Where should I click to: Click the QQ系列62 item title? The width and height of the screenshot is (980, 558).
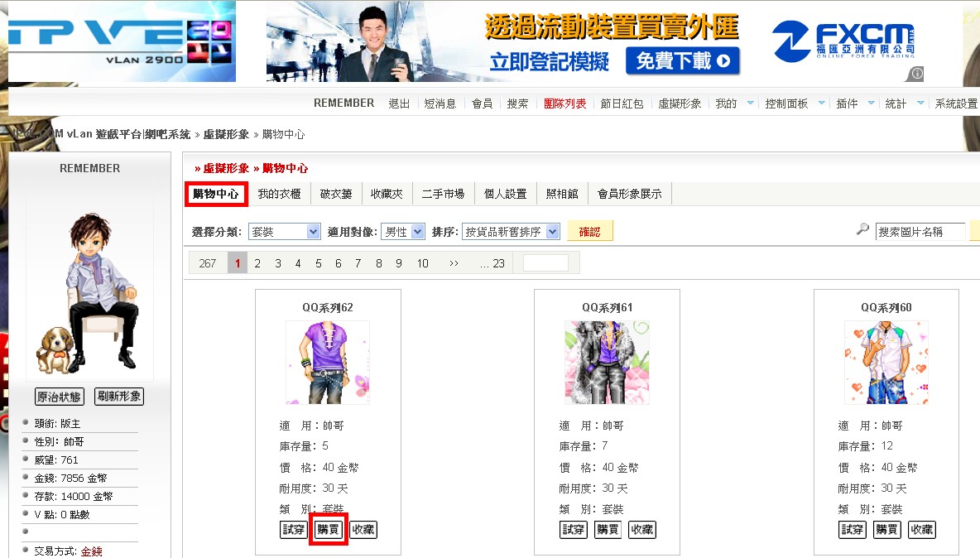(328, 307)
